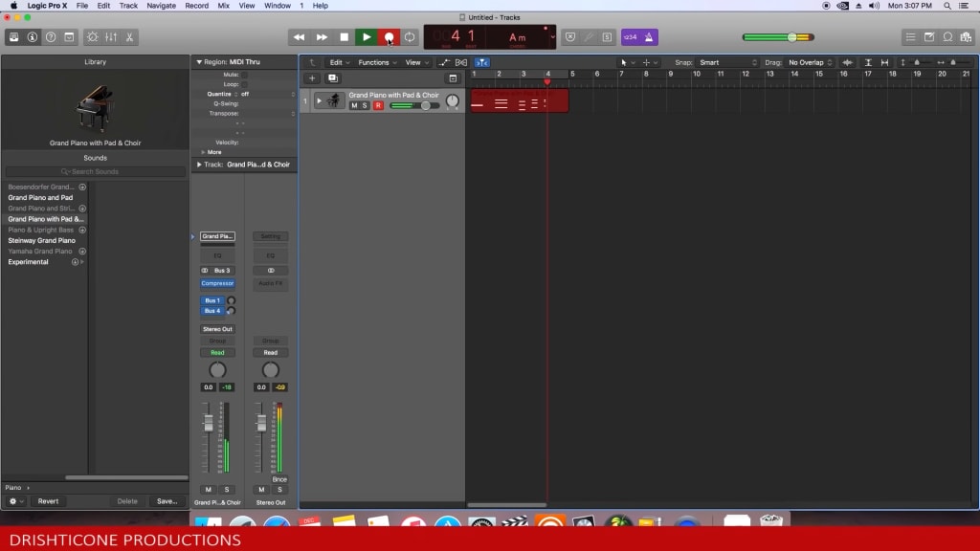Open the Quantize off dropdown
This screenshot has height=551, width=980.
(x=268, y=94)
